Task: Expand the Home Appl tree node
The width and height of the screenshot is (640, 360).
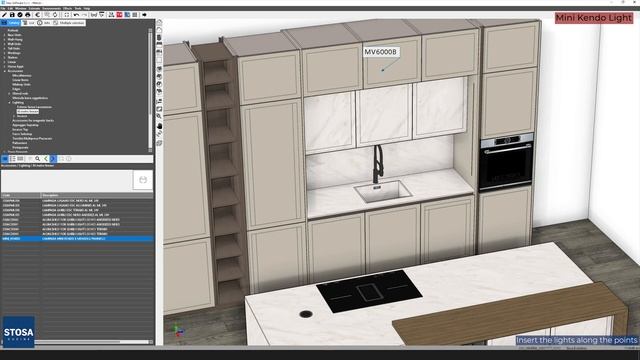Action: click(x=4, y=67)
